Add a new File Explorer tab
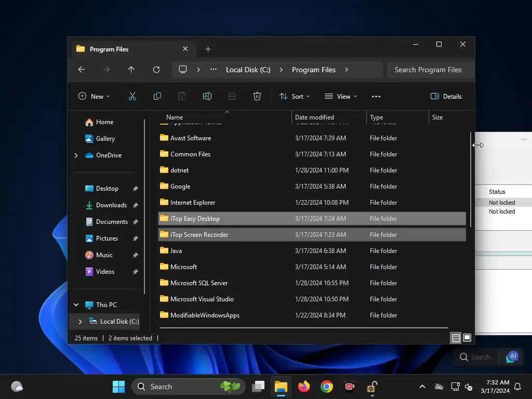This screenshot has height=399, width=532. coord(208,49)
